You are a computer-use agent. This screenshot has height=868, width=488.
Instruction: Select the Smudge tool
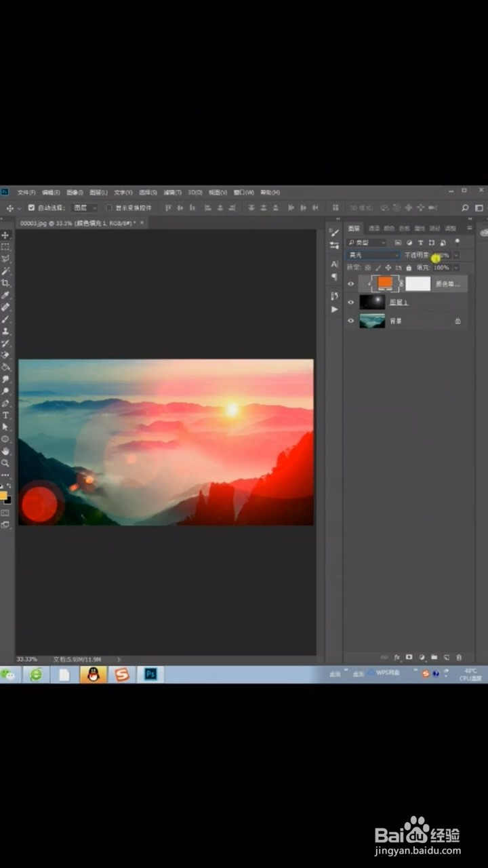(5, 379)
